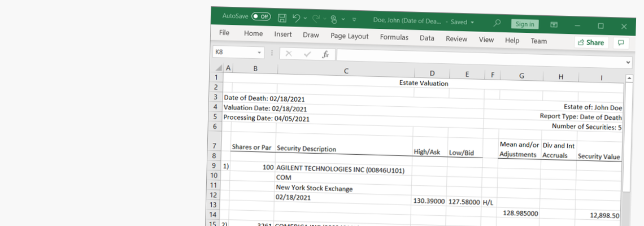Click the 'Security Description' header cell
This screenshot has height=226, width=644.
pyautogui.click(x=306, y=149)
